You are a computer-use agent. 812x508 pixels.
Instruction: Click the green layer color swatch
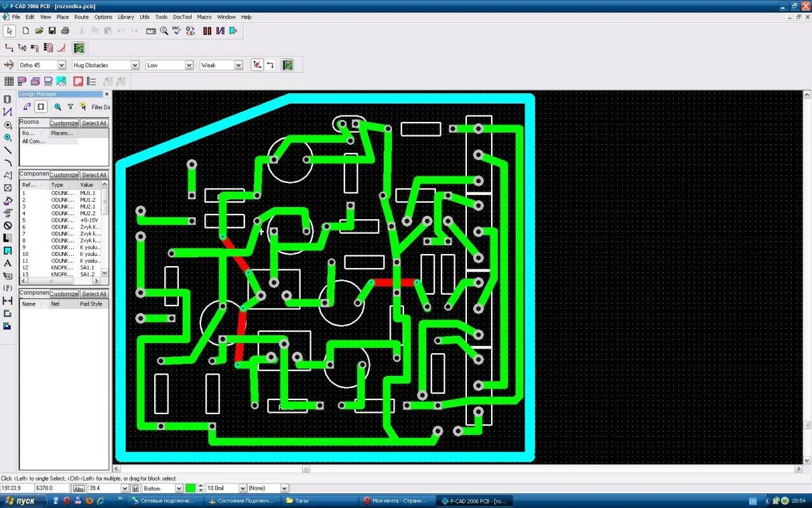click(x=191, y=488)
